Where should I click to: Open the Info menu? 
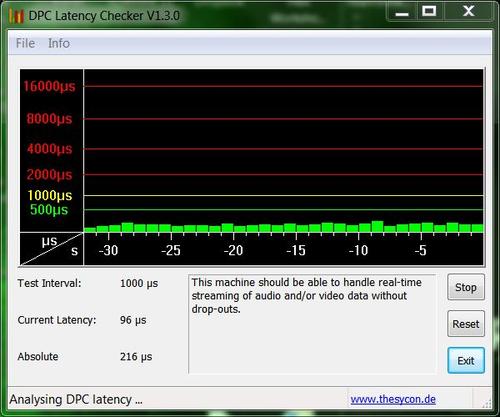[59, 43]
